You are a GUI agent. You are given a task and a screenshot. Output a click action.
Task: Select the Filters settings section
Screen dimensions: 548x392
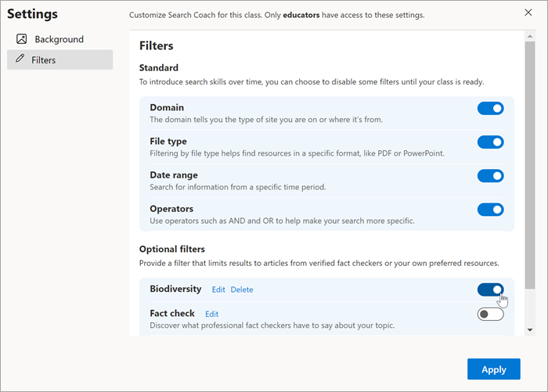tap(59, 59)
